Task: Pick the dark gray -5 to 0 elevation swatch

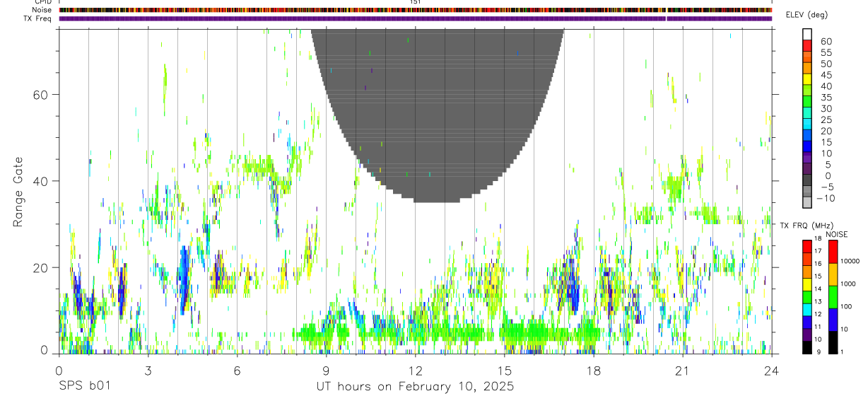Action: 807,181
